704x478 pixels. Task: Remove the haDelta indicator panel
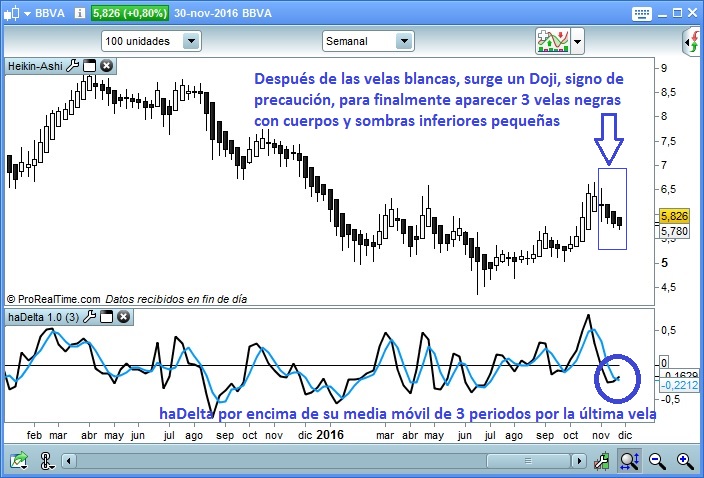pyautogui.click(x=123, y=316)
